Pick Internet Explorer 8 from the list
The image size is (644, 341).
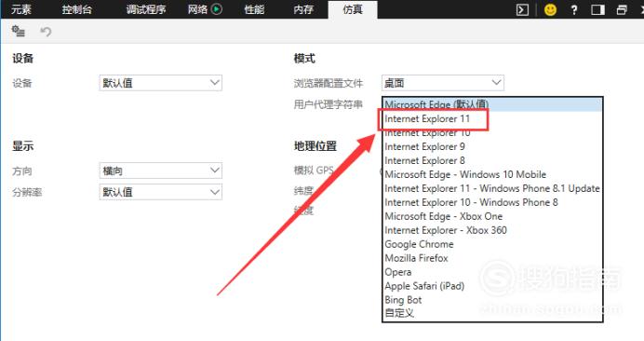[492, 160]
